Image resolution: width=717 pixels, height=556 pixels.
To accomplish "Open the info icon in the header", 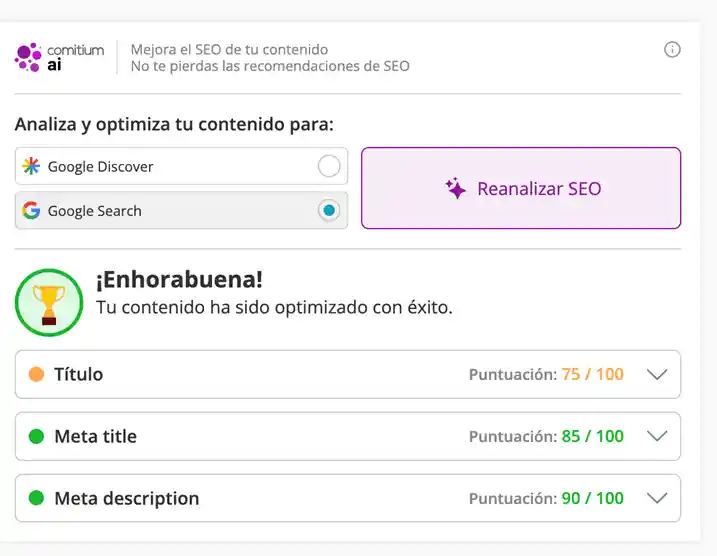I will tap(672, 50).
